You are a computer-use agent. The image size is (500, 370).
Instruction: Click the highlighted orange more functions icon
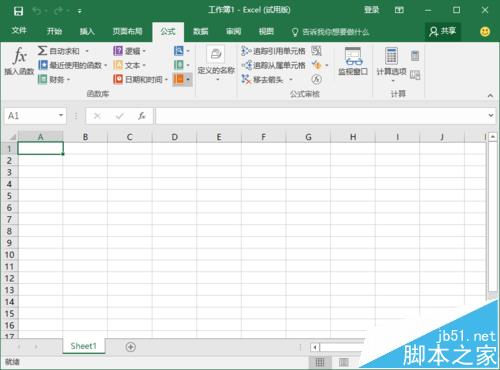coord(179,79)
